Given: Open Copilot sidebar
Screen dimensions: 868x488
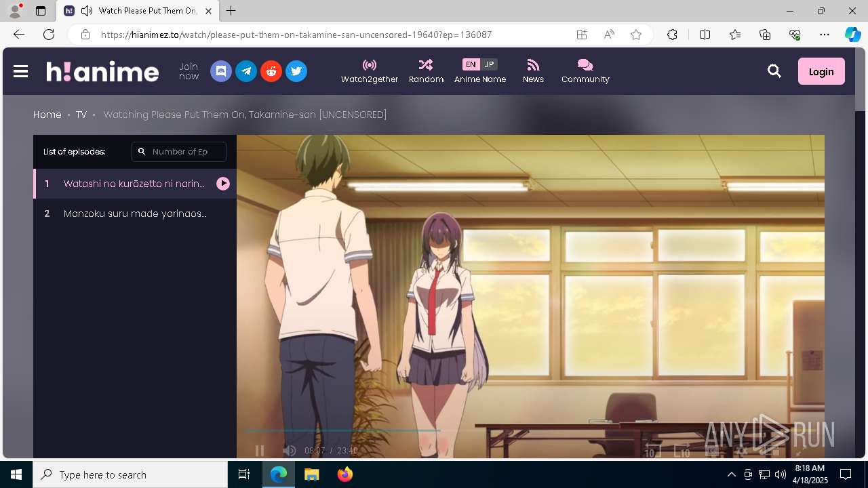Looking at the screenshot, I should pyautogui.click(x=853, y=35).
